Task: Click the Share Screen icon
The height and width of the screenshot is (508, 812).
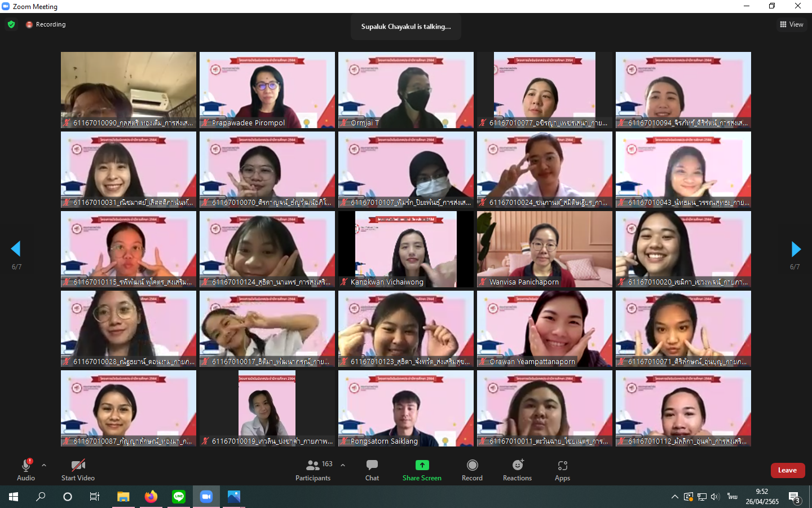Action: (422, 465)
